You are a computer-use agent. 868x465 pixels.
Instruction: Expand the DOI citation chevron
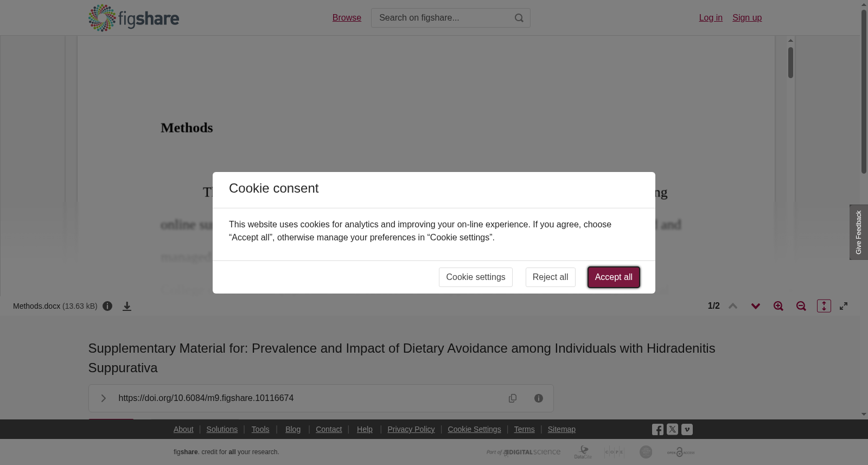coord(103,398)
